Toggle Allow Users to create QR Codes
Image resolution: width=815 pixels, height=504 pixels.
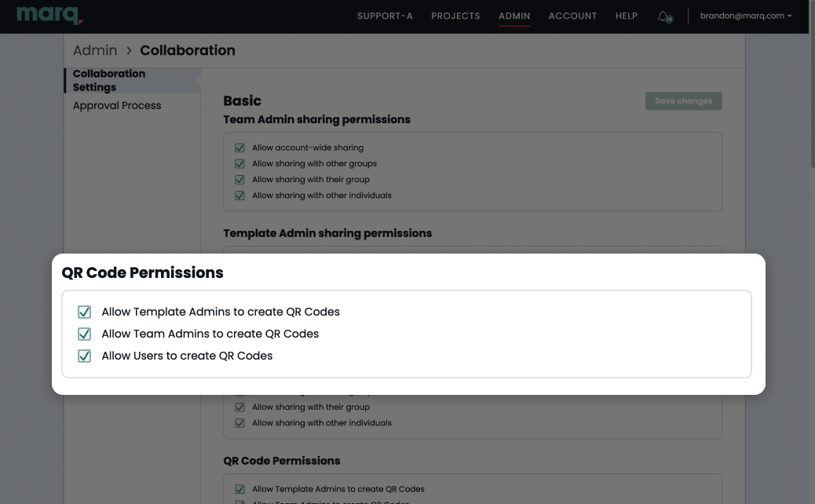coord(84,356)
